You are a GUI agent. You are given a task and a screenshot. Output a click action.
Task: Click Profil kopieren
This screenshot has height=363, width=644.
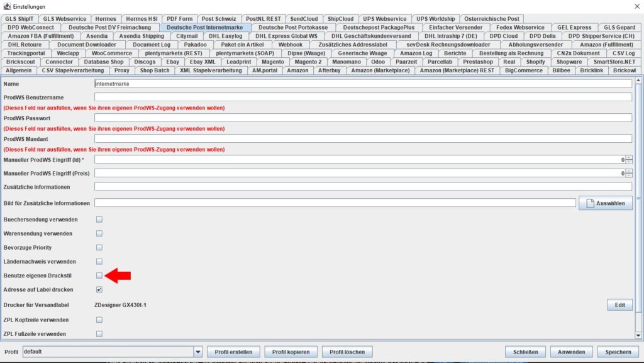coord(291,352)
